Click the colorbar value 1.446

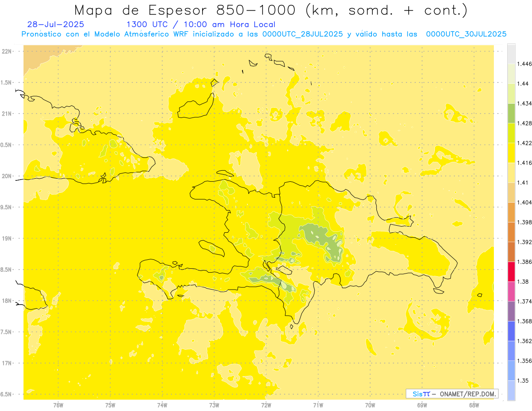tap(524, 64)
